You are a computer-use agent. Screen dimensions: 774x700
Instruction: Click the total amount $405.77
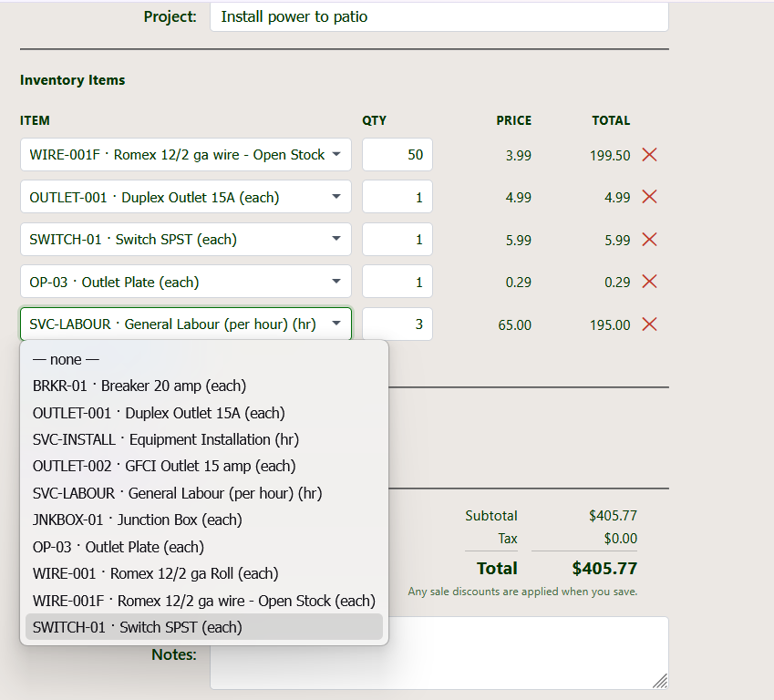[604, 569]
